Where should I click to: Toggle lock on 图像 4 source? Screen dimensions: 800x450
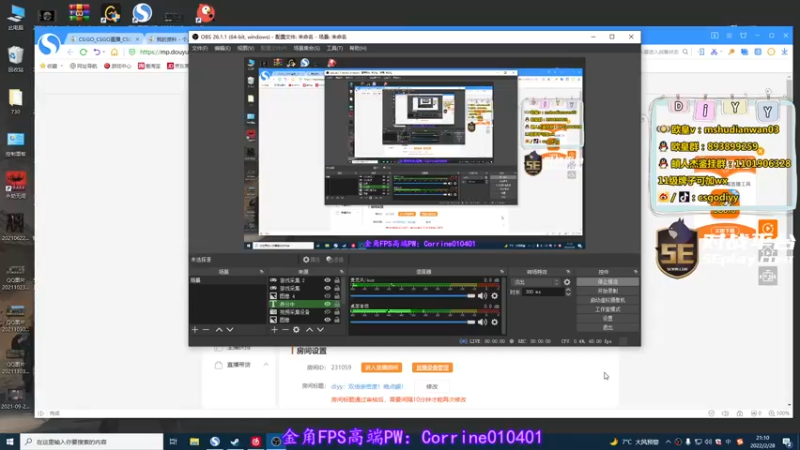(x=337, y=296)
